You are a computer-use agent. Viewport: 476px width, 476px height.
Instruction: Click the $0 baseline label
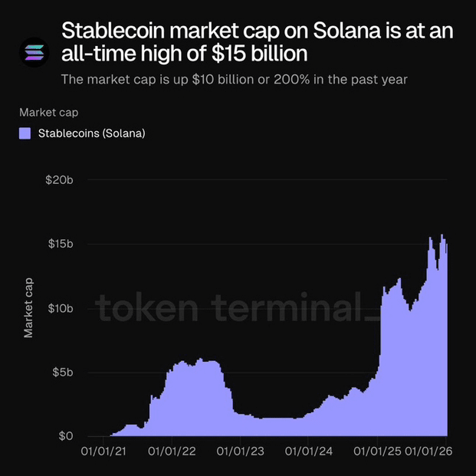65,436
